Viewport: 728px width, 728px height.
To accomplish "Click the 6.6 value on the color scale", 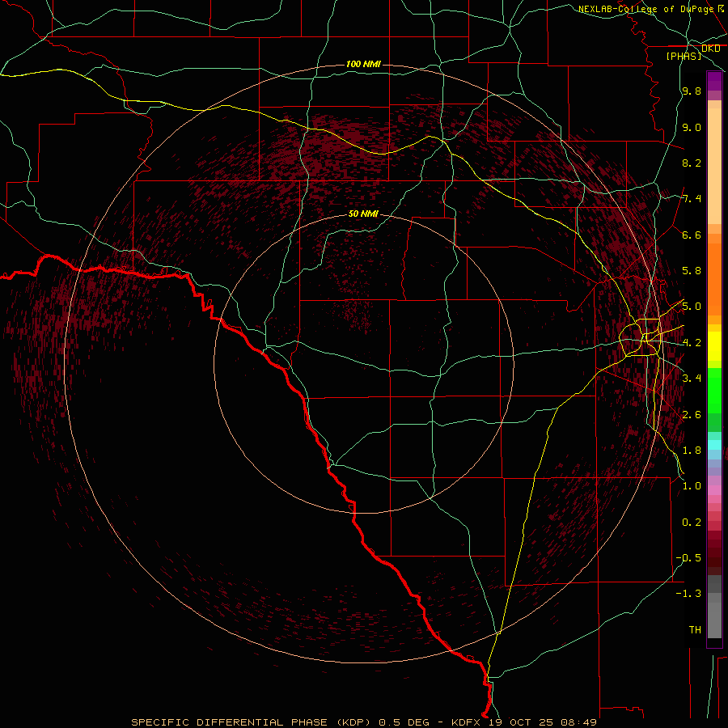I will 692,235.
